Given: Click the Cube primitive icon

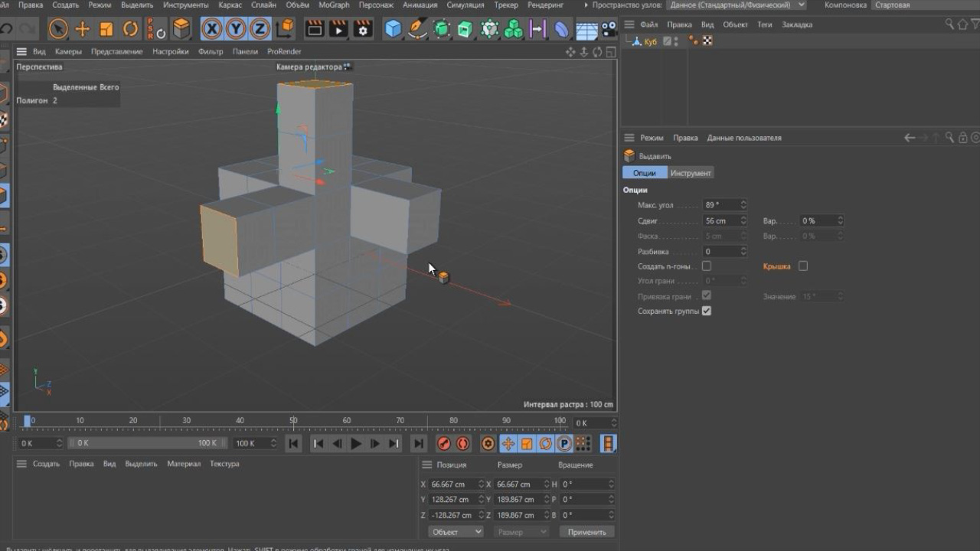Looking at the screenshot, I should click(x=391, y=29).
